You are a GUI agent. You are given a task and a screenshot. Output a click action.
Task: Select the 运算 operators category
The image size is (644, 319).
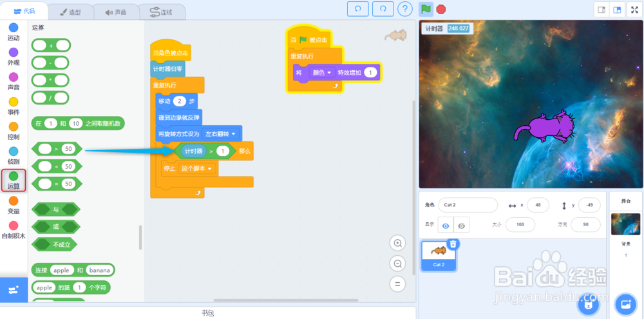pos(14,180)
